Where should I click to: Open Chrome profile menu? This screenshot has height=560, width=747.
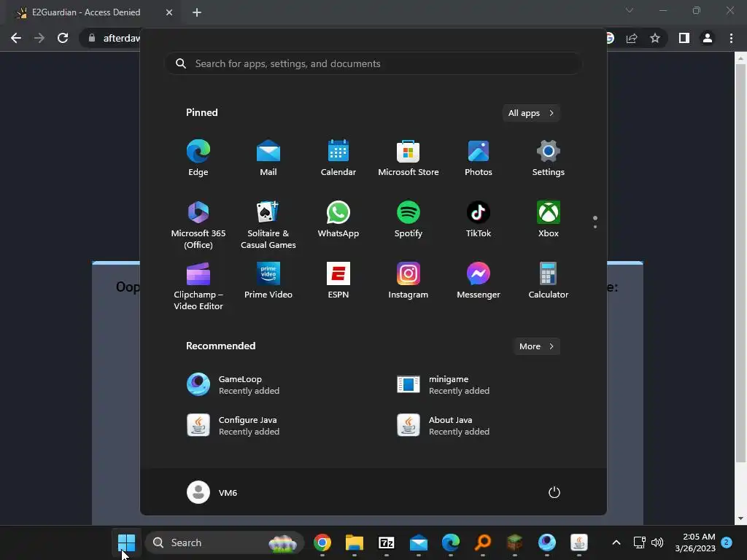tap(708, 38)
